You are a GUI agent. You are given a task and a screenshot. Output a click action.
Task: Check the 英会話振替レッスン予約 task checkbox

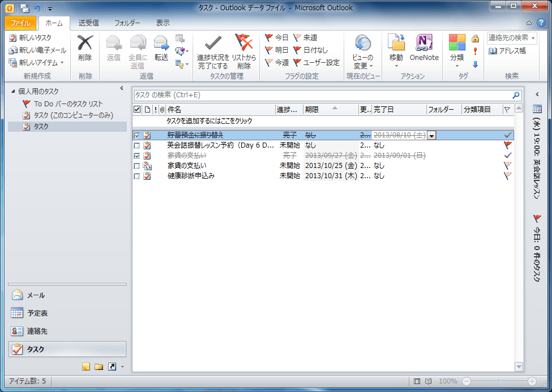pos(137,145)
